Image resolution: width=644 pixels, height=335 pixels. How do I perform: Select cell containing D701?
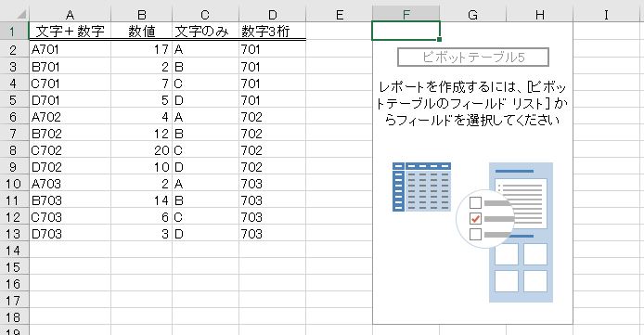70,100
